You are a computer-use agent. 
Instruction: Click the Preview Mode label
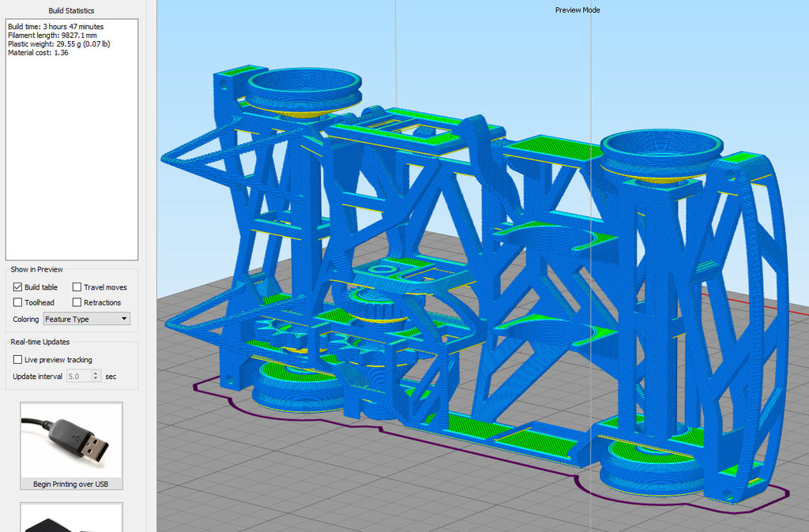coord(578,9)
